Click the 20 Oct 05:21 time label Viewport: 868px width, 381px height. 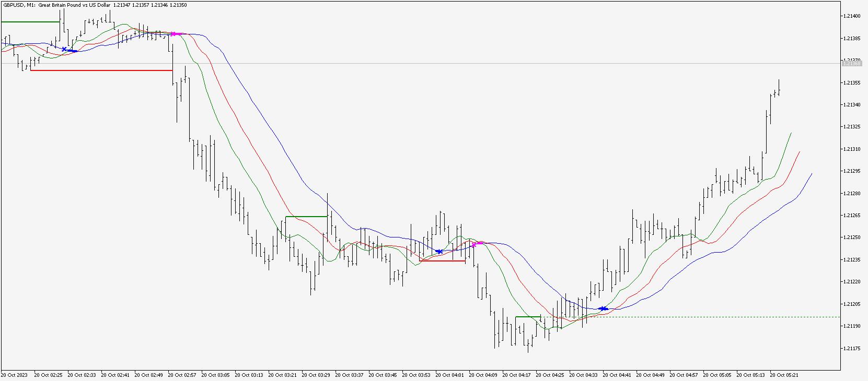(x=785, y=375)
